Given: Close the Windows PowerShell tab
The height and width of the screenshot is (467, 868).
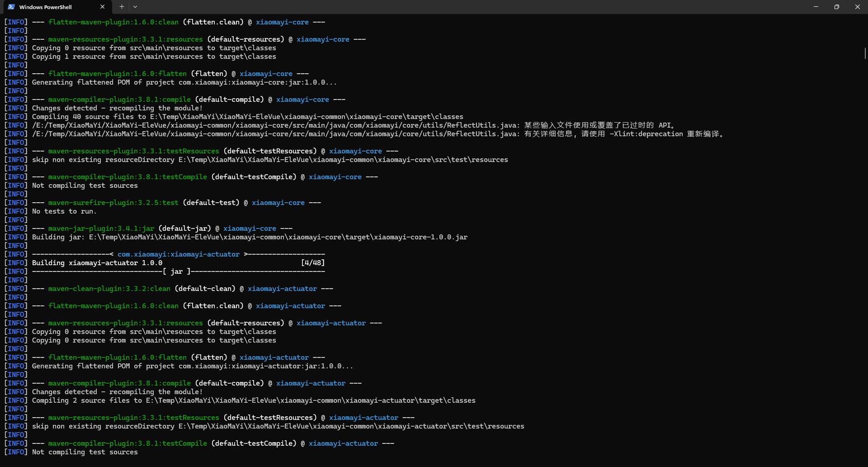Looking at the screenshot, I should [102, 7].
